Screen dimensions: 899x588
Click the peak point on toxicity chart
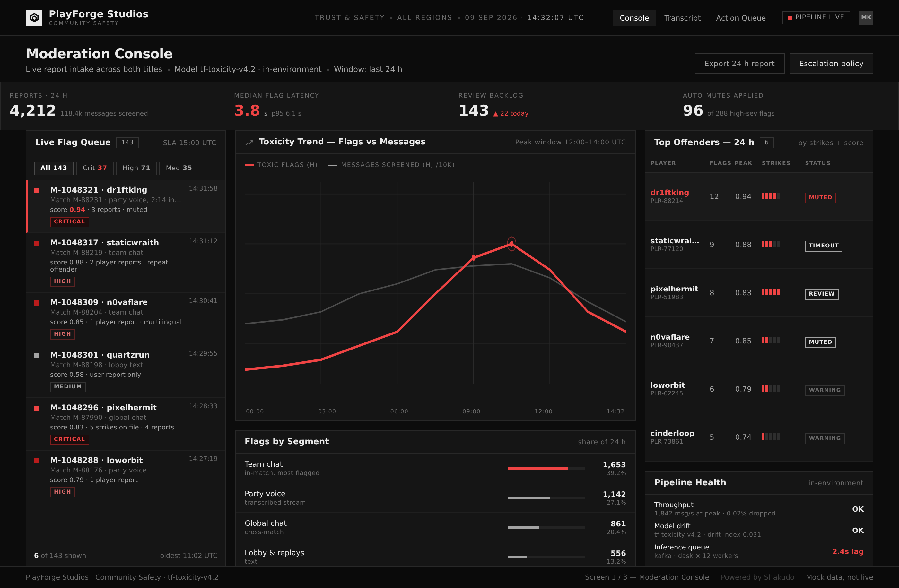[x=511, y=244]
